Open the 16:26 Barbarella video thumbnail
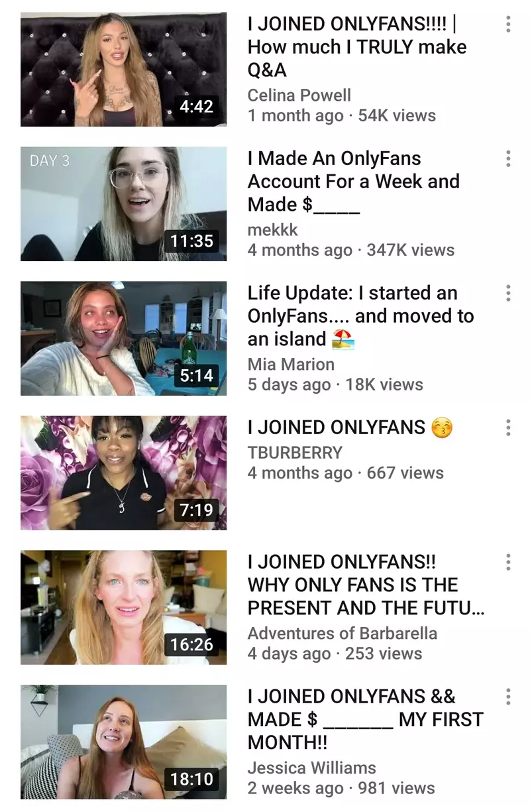The height and width of the screenshot is (812, 530). 124,607
